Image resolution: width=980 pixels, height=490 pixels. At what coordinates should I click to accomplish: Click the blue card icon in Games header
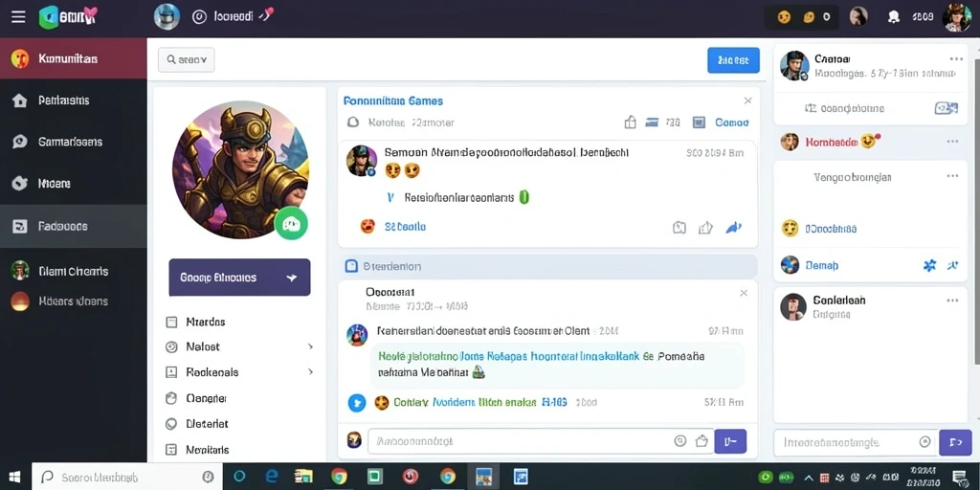coord(652,122)
